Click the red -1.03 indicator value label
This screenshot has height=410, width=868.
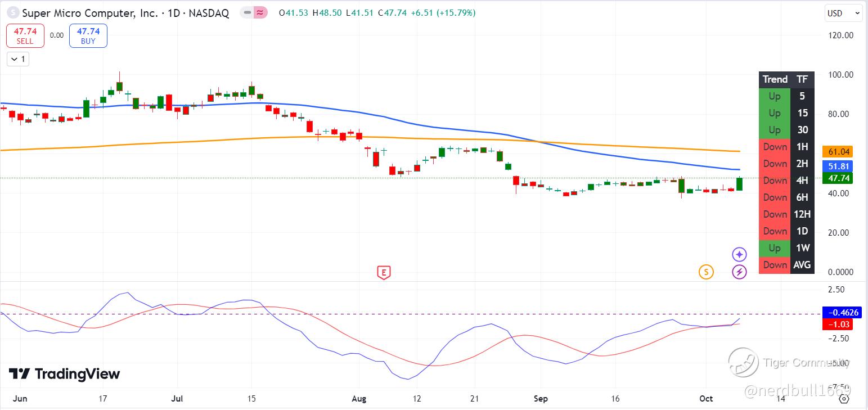(838, 325)
